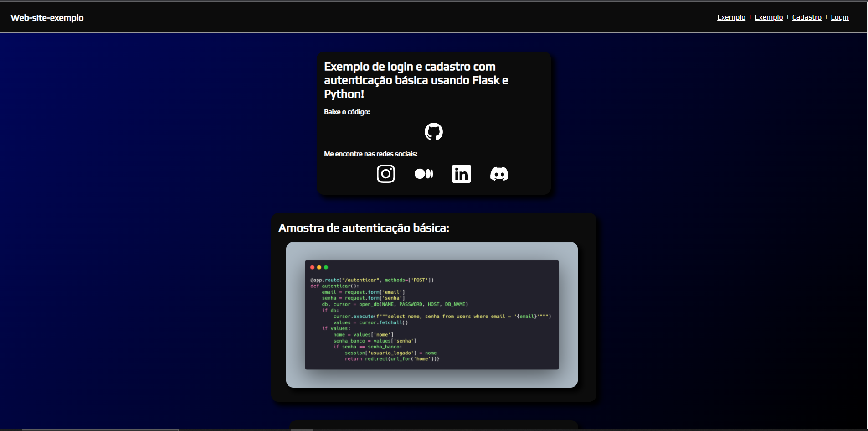Click the "Exemplo de login e cadastro" title
Viewport: 868px width, 431px height.
coord(416,80)
